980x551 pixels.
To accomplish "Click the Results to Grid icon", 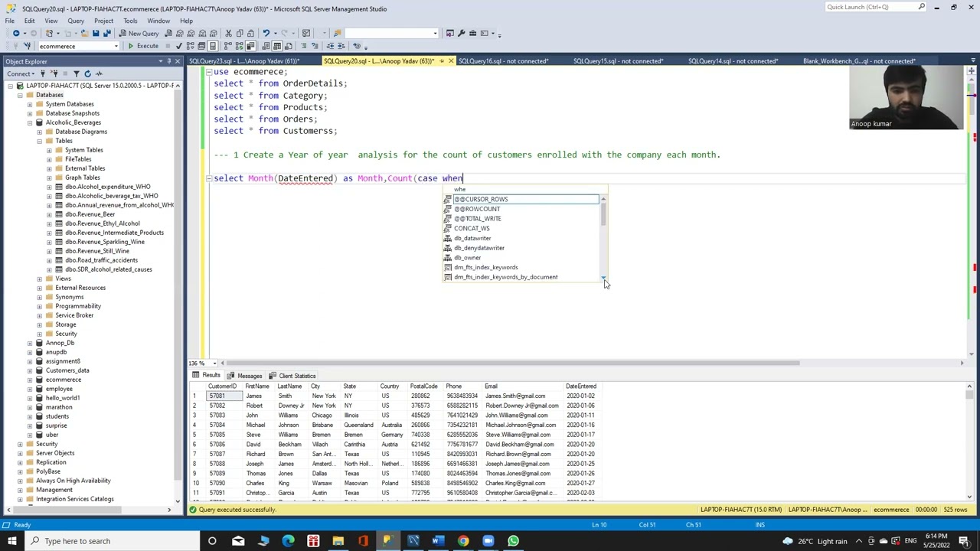I will pyautogui.click(x=276, y=46).
